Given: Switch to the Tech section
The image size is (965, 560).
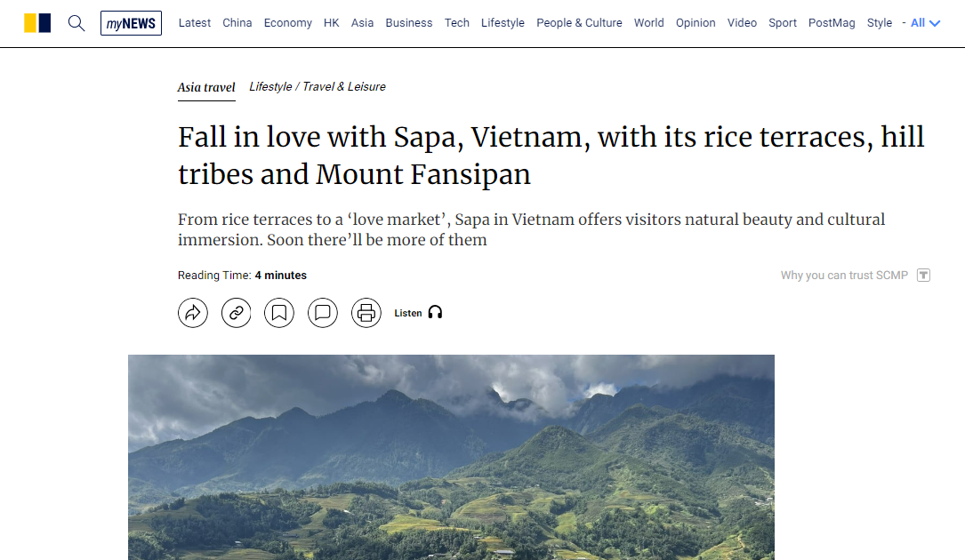Looking at the screenshot, I should click(456, 23).
